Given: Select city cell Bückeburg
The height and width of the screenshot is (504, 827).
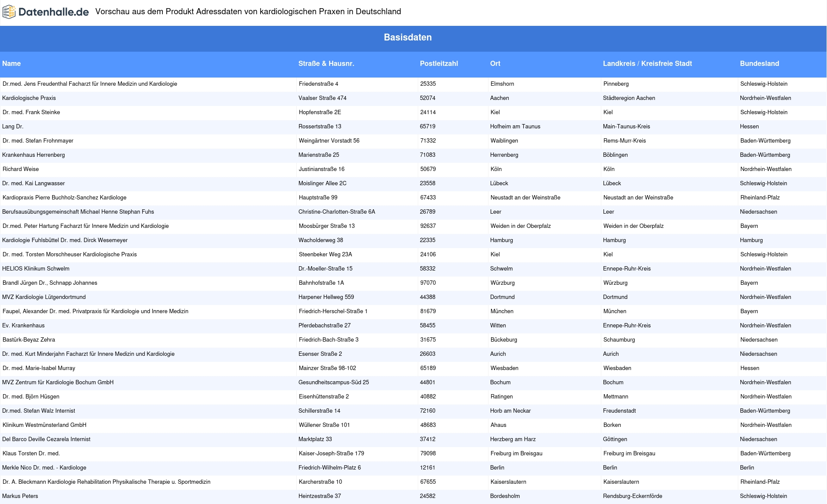Looking at the screenshot, I should [x=504, y=340].
